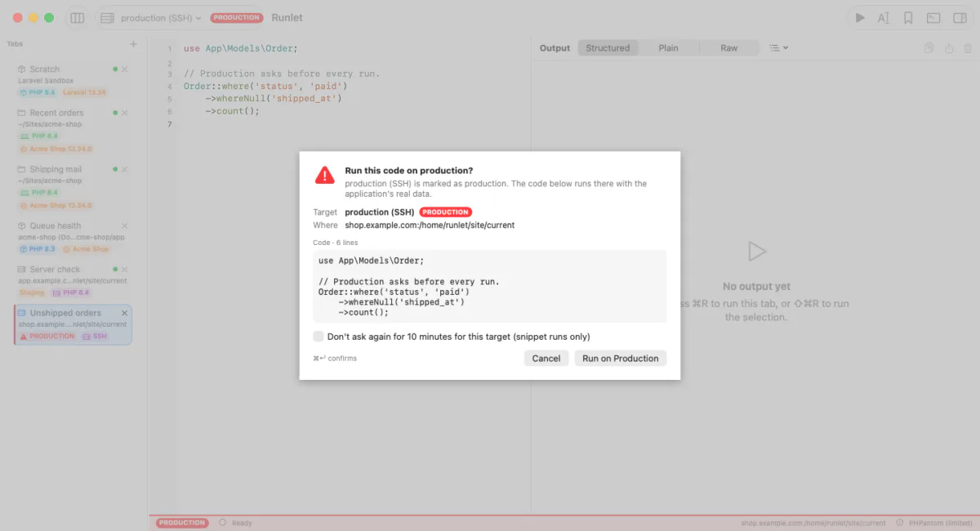The image size is (980, 531).
Task: Switch output to Plain view
Action: 669,48
